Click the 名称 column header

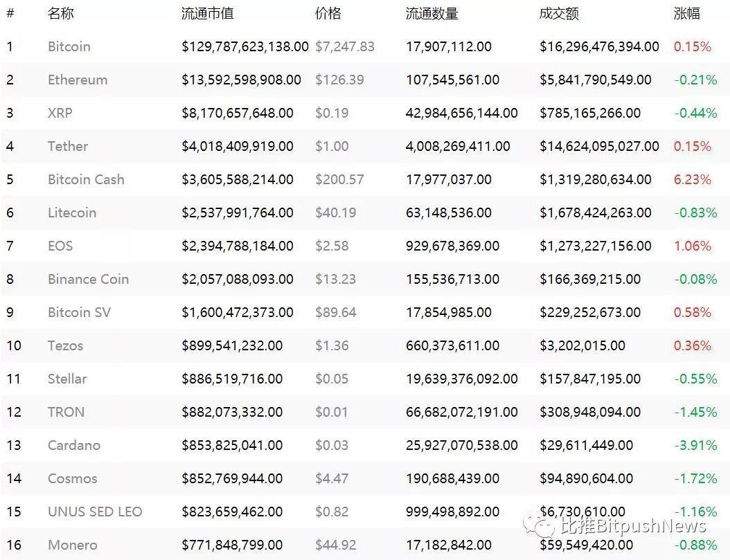point(60,13)
